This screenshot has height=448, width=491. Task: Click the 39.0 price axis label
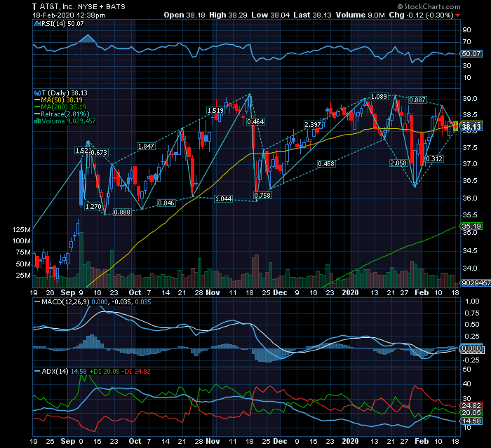point(470,99)
